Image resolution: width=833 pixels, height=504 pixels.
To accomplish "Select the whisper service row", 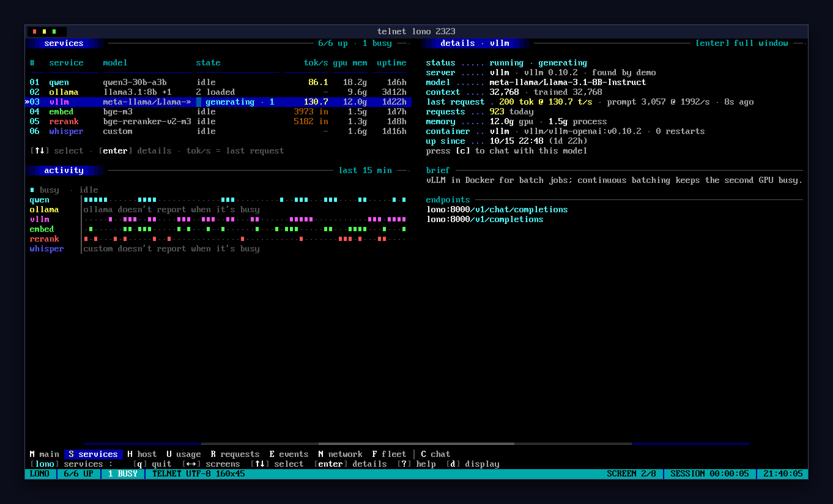I will [x=218, y=131].
